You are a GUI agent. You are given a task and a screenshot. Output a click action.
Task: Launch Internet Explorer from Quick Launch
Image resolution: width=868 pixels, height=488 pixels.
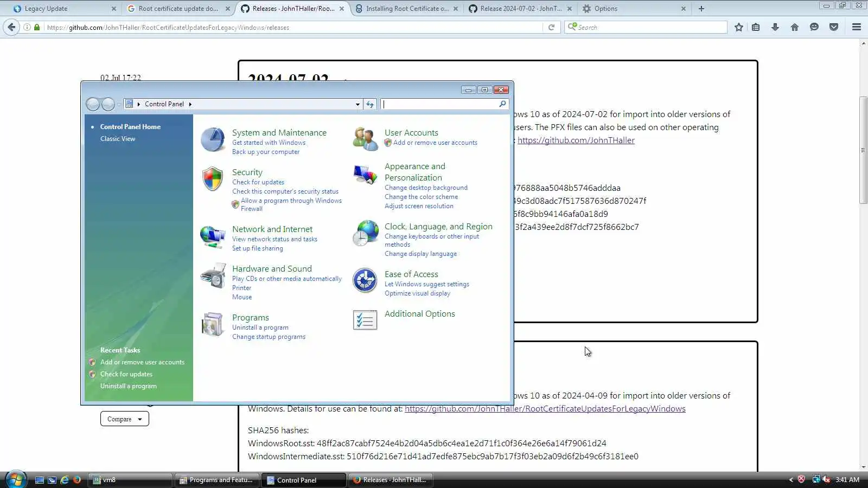tap(65, 480)
